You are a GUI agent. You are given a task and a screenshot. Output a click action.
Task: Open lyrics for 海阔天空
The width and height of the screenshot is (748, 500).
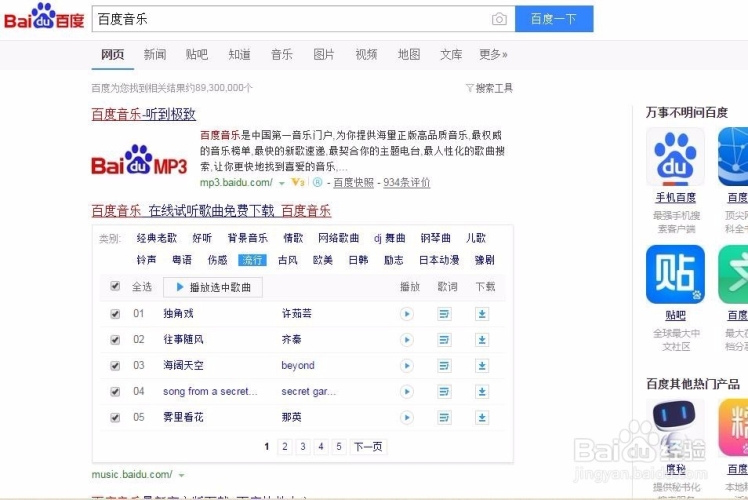click(x=444, y=365)
